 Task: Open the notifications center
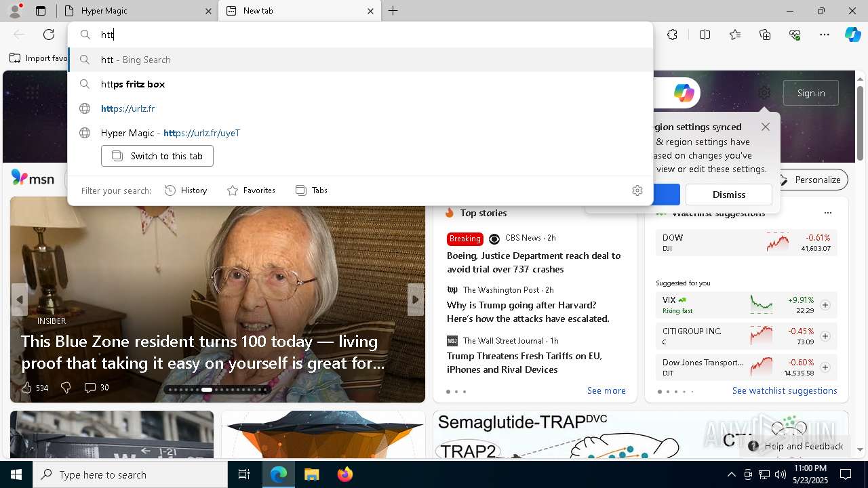(x=846, y=474)
